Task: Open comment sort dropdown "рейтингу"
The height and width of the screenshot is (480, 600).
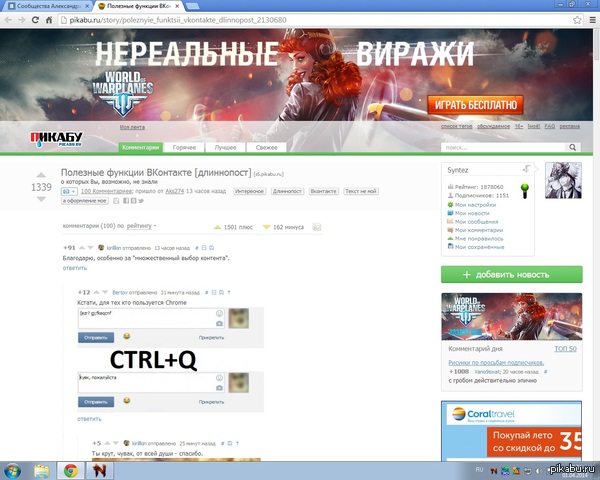Action: (141, 227)
